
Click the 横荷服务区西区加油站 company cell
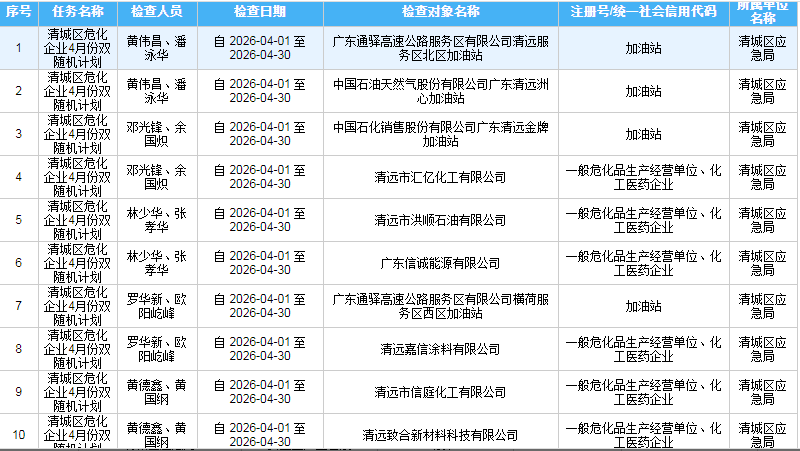pos(441,306)
